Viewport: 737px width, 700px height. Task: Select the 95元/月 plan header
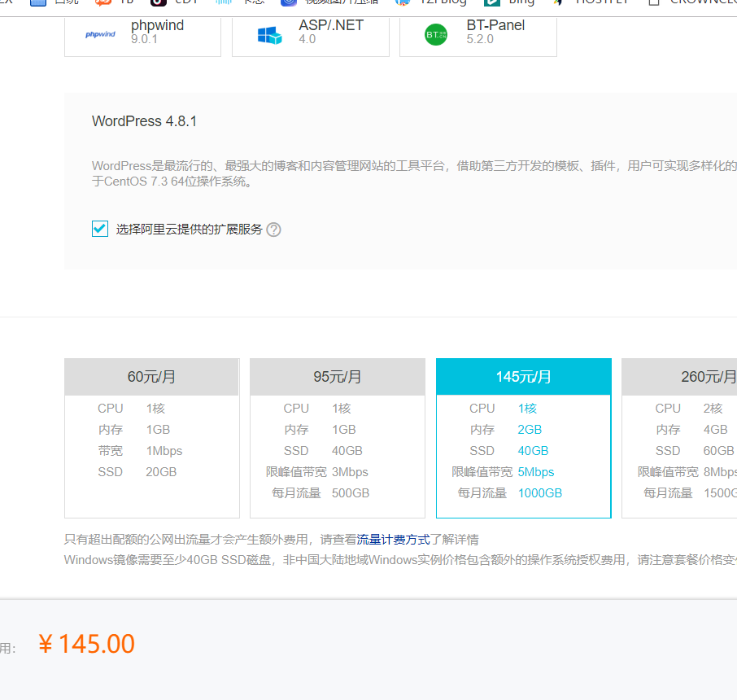pos(337,377)
